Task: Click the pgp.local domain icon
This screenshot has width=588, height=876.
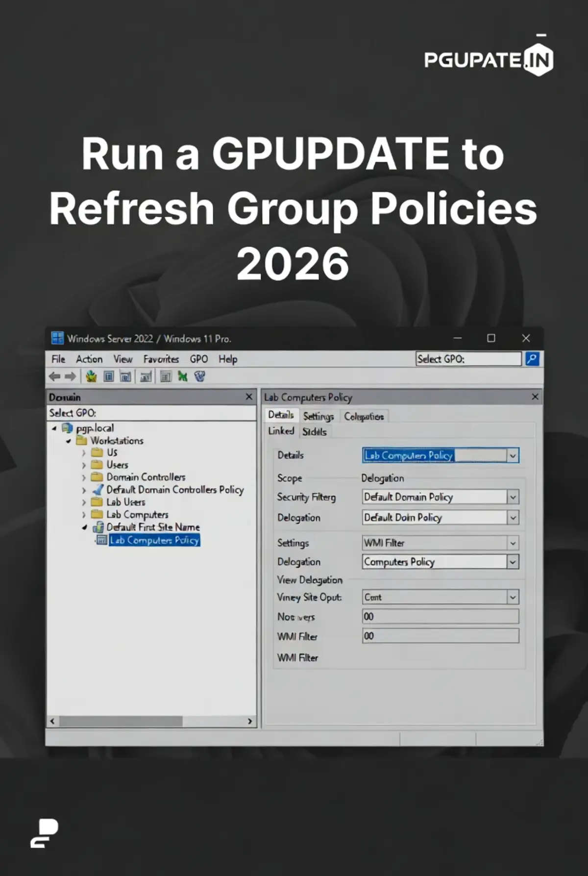Action: click(67, 428)
